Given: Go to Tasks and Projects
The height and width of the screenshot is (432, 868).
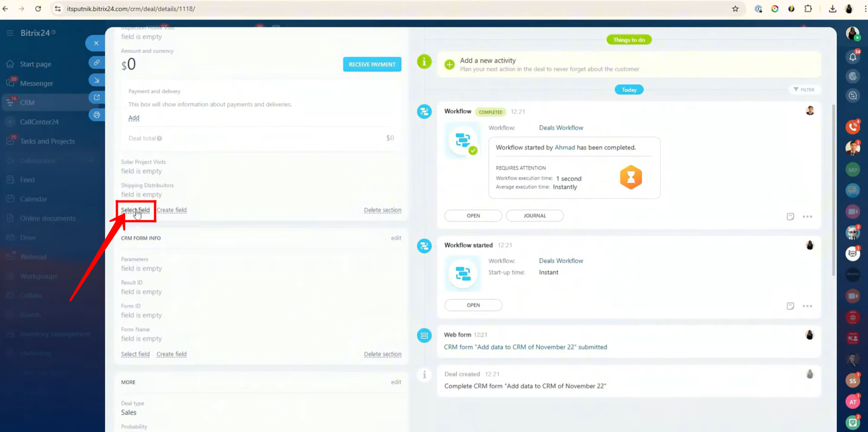Looking at the screenshot, I should (x=47, y=141).
